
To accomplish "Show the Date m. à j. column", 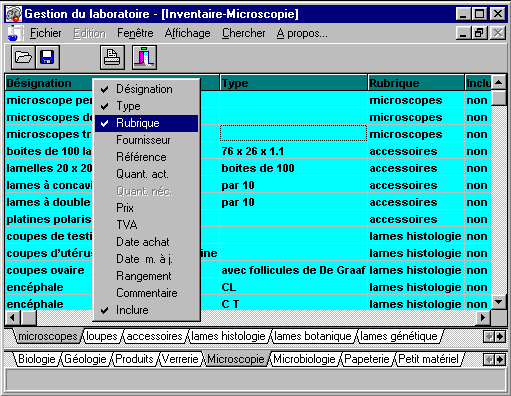I will (146, 259).
